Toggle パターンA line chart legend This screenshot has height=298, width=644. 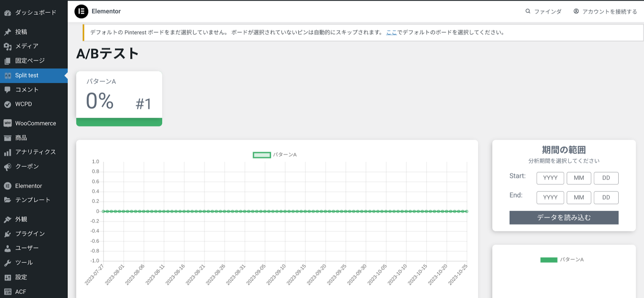tap(275, 155)
